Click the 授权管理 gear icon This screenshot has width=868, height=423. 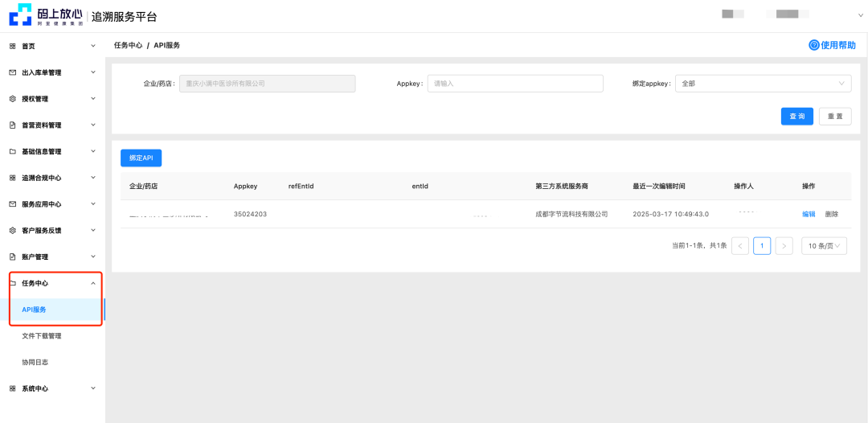12,99
